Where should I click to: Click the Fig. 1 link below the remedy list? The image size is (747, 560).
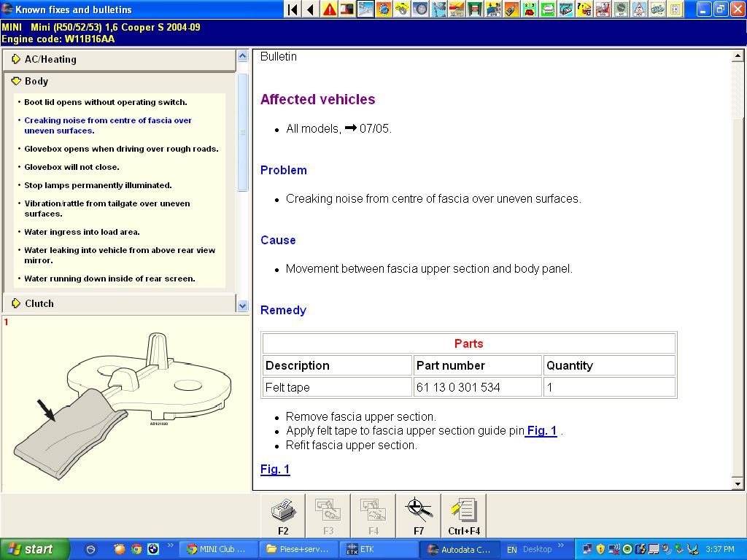[x=275, y=469]
